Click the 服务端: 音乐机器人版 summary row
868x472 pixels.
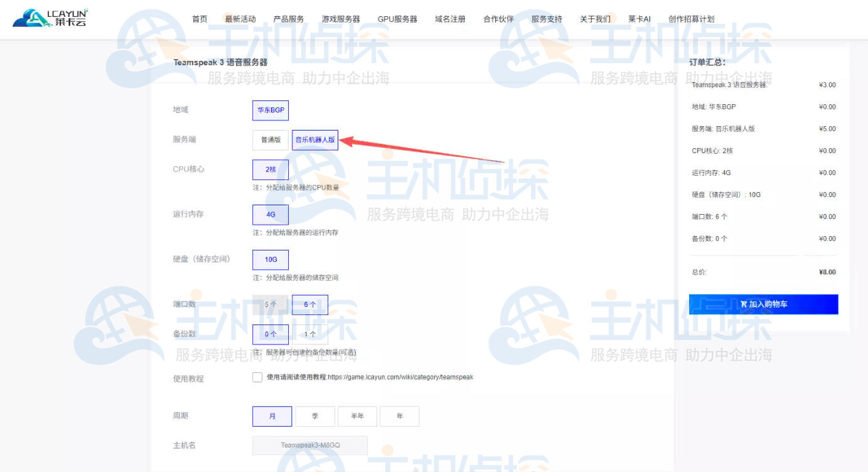tap(764, 129)
